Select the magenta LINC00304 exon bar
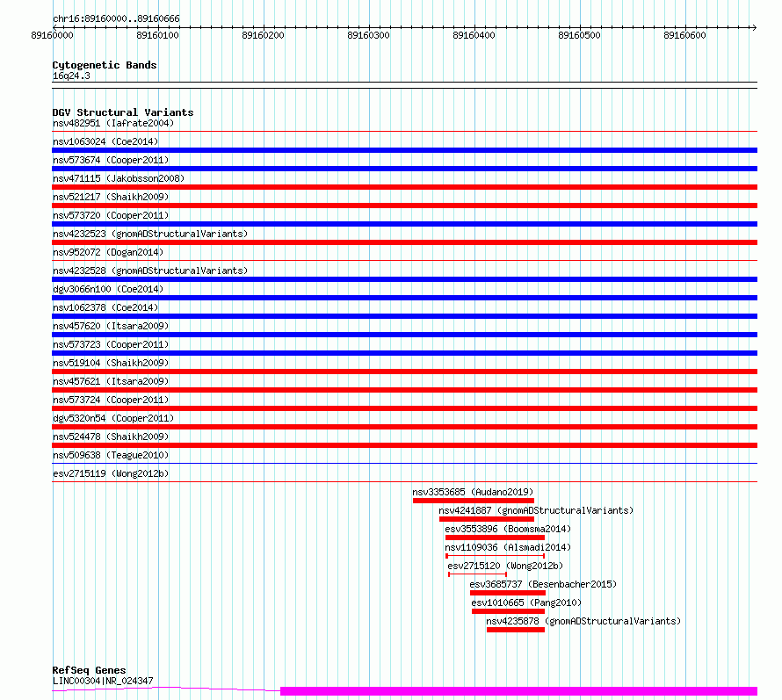782x700 pixels. [518, 691]
